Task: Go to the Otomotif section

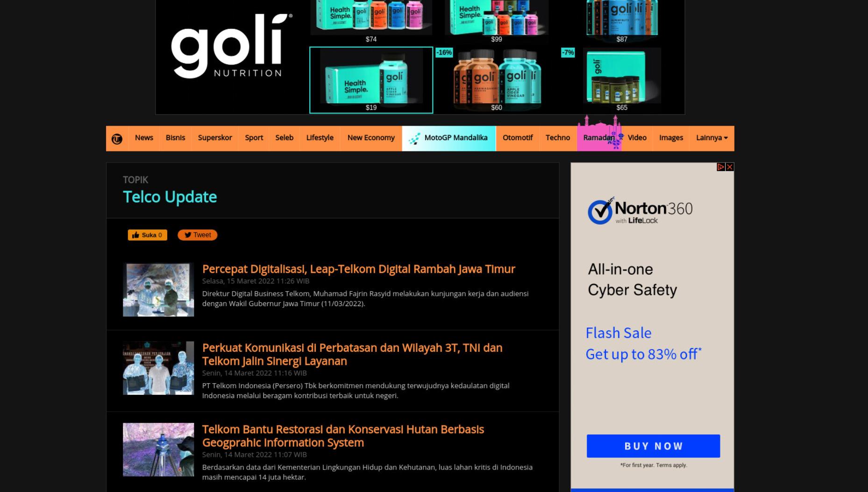Action: (518, 138)
